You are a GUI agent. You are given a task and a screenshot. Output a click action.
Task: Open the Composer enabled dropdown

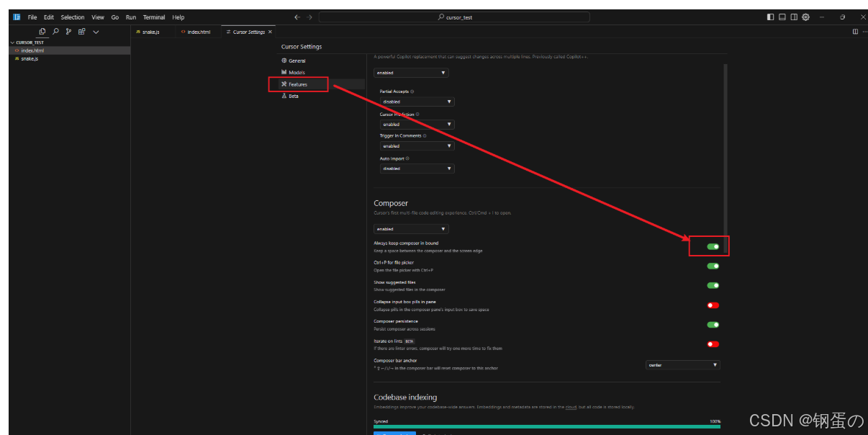pos(411,229)
